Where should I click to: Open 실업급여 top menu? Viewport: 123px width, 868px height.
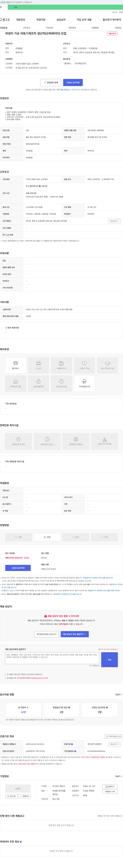pos(61,20)
